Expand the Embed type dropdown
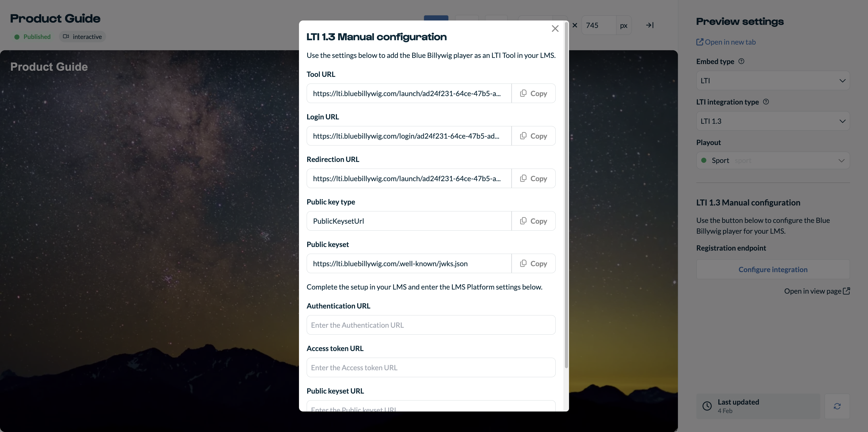The width and height of the screenshot is (868, 432). click(x=773, y=80)
